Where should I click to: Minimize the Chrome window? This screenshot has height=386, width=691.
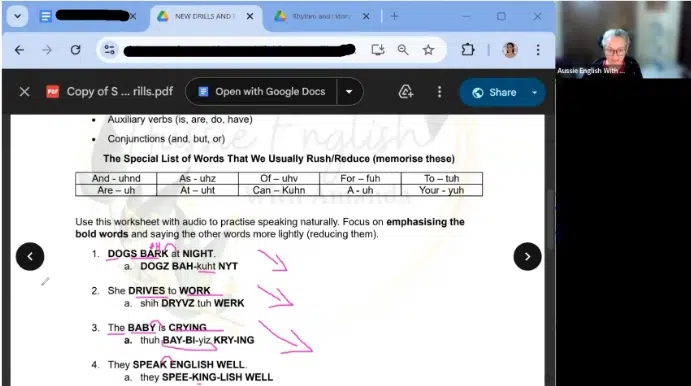[x=466, y=16]
